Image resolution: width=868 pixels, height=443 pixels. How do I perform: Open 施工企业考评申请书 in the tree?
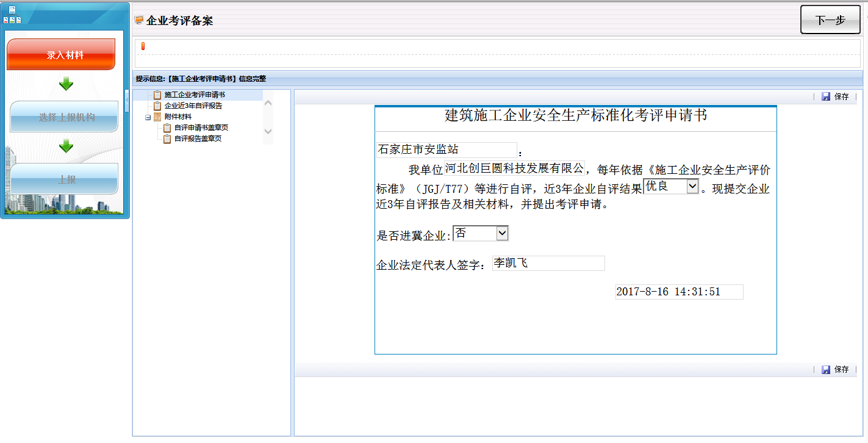click(195, 95)
